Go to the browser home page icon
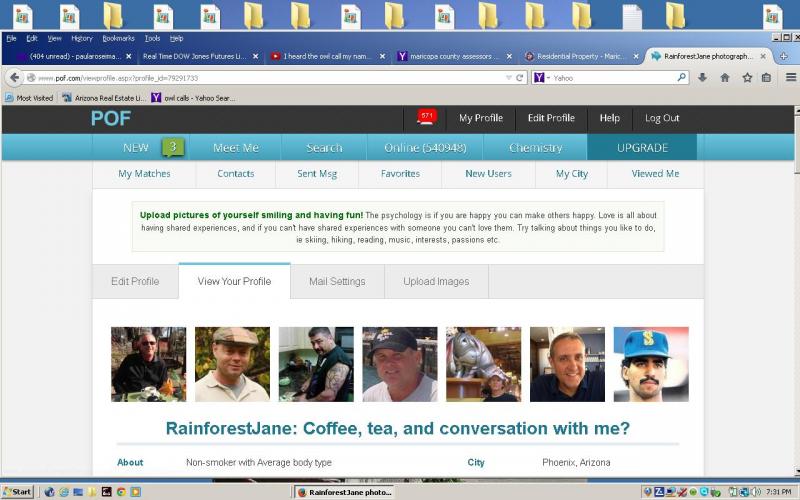Screen dimensions: 800x500 click(x=725, y=77)
